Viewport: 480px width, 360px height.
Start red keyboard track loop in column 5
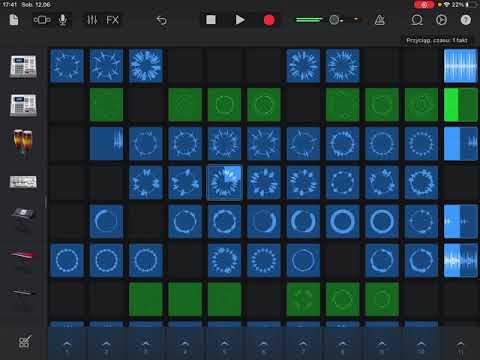click(x=224, y=260)
